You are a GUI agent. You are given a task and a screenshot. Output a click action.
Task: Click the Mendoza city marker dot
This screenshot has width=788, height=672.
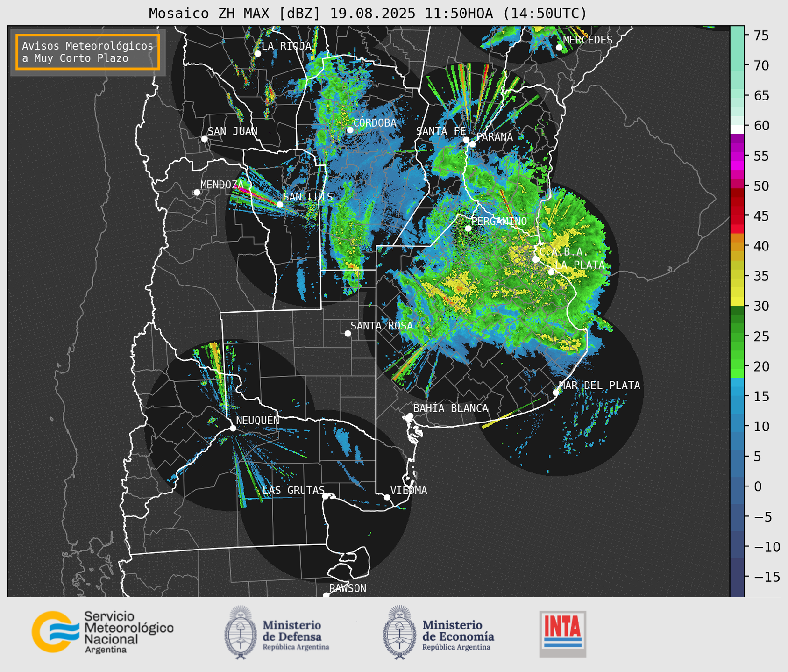(197, 193)
